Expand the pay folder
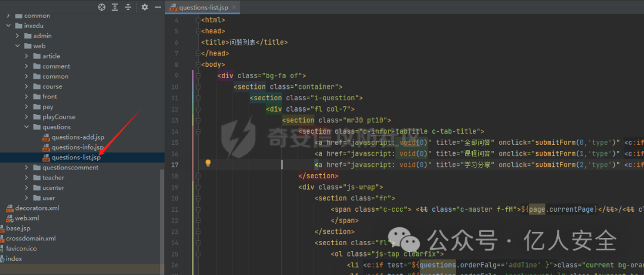The width and height of the screenshot is (644, 275). click(x=27, y=107)
